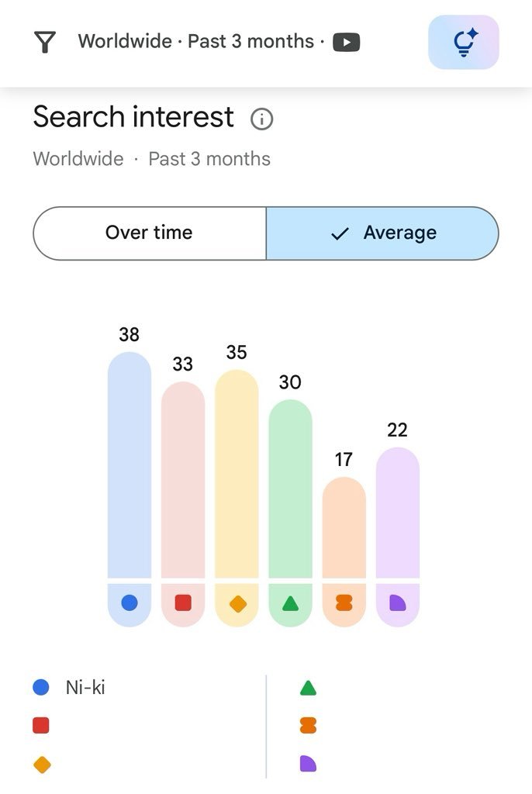This screenshot has height=794, width=532.
Task: Select the blue bar showing 38
Action: (130, 465)
